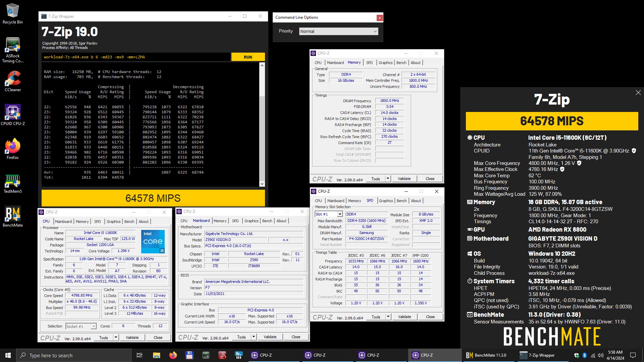Launch Firefox from the taskbar
The width and height of the screenshot is (644, 362).
(173, 355)
